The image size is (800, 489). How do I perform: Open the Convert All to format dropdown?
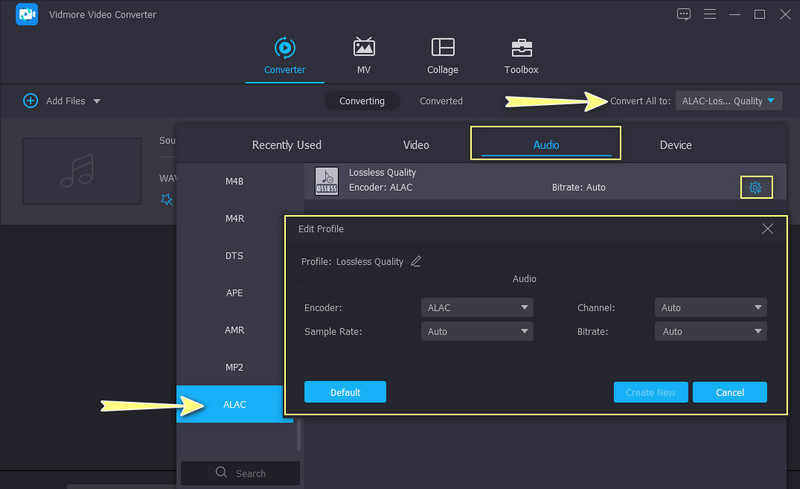point(728,101)
